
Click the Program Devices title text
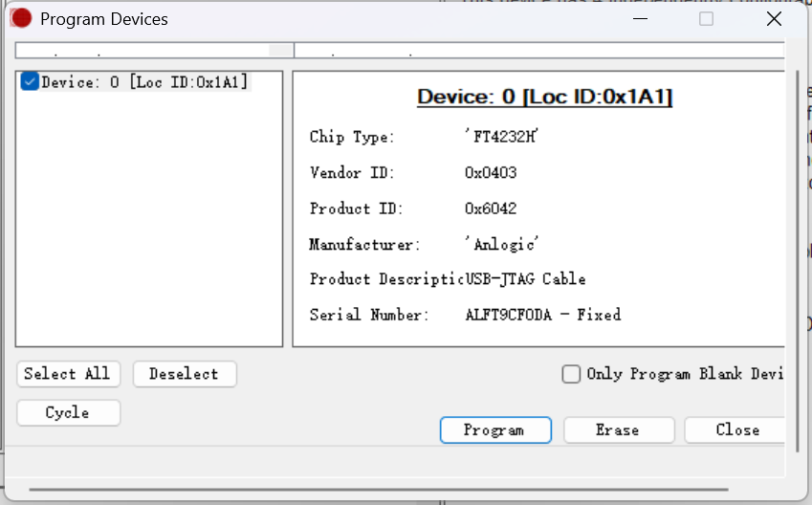[x=104, y=19]
